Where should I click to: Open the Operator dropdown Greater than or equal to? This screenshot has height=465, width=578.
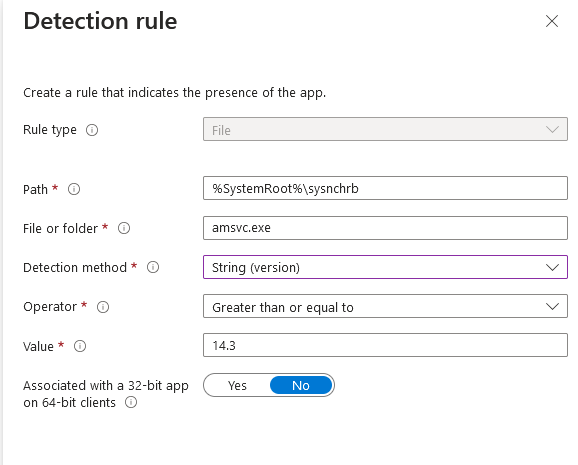[385, 306]
